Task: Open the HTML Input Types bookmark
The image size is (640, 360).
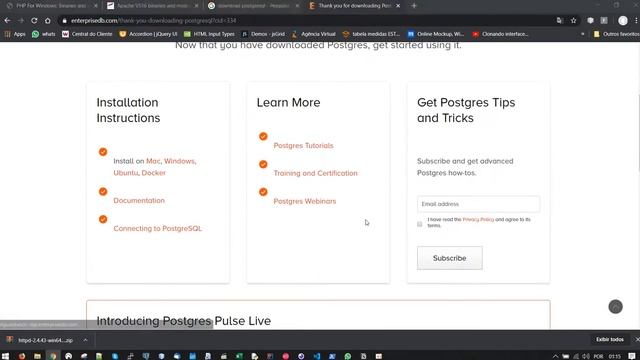Action: (209, 34)
